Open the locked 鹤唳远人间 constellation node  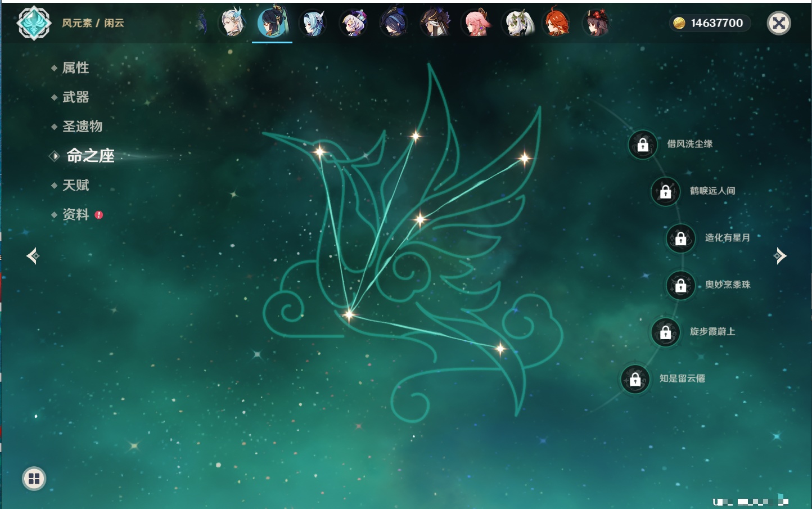point(666,192)
